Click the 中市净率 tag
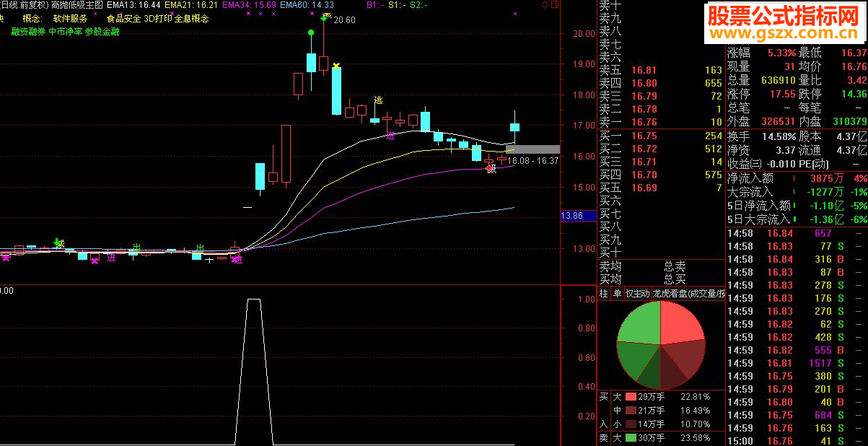This screenshot has width=868, height=446. tap(65, 32)
